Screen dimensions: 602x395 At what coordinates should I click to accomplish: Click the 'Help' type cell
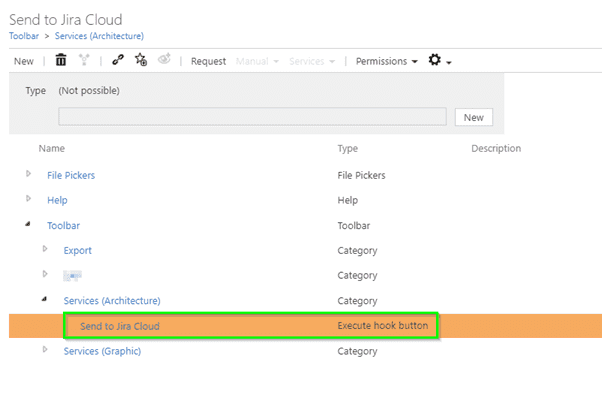[x=347, y=200]
